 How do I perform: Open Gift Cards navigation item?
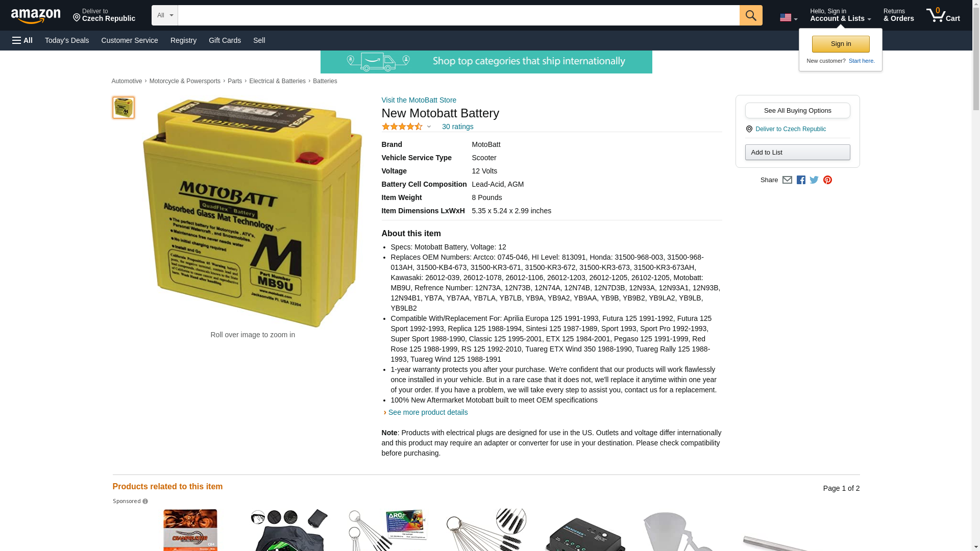225,40
